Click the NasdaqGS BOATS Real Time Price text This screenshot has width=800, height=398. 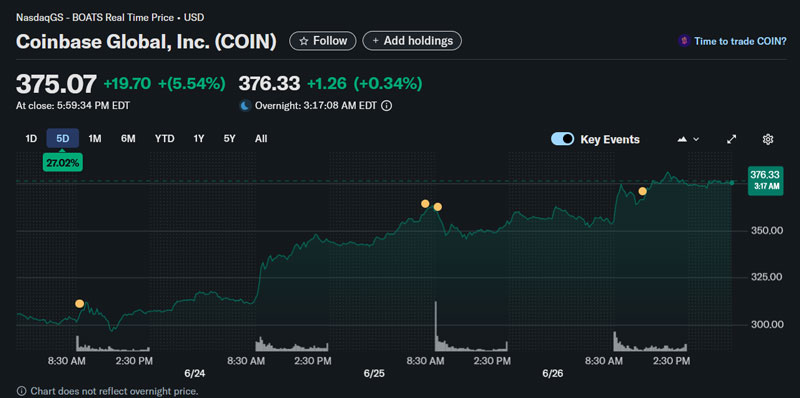pyautogui.click(x=110, y=17)
